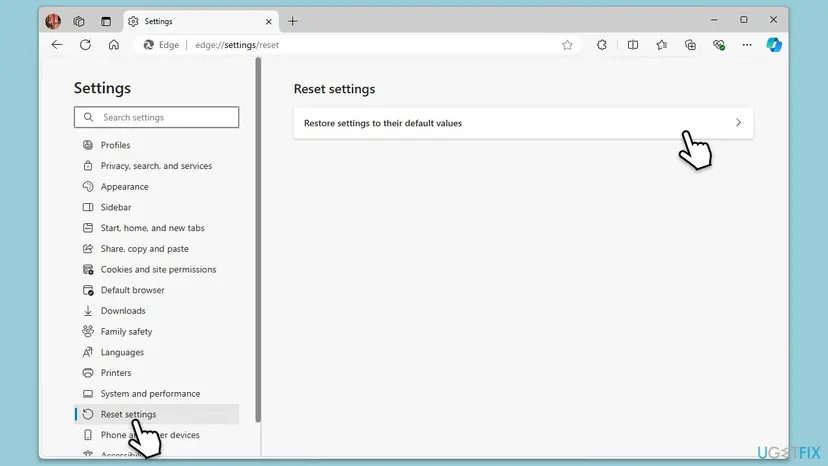Select Reset settings in sidebar
828x466 pixels.
point(156,414)
